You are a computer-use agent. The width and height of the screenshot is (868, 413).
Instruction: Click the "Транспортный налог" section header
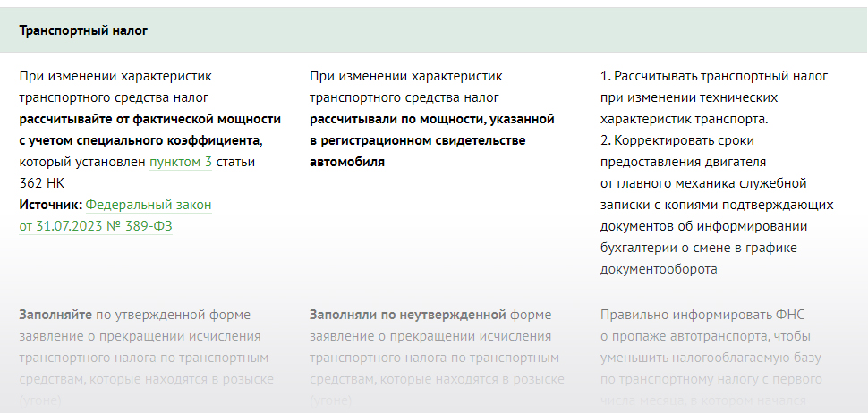83,30
